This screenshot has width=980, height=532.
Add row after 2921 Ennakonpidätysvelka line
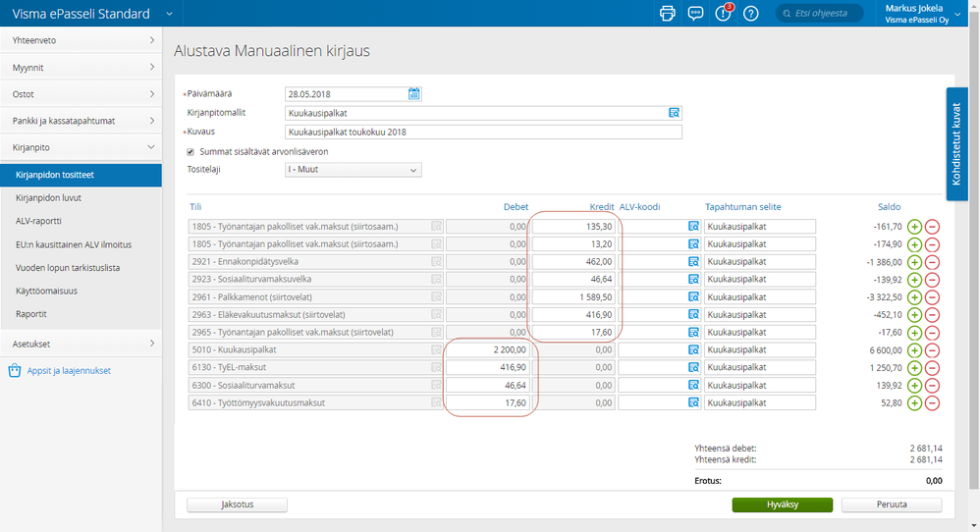coord(914,262)
